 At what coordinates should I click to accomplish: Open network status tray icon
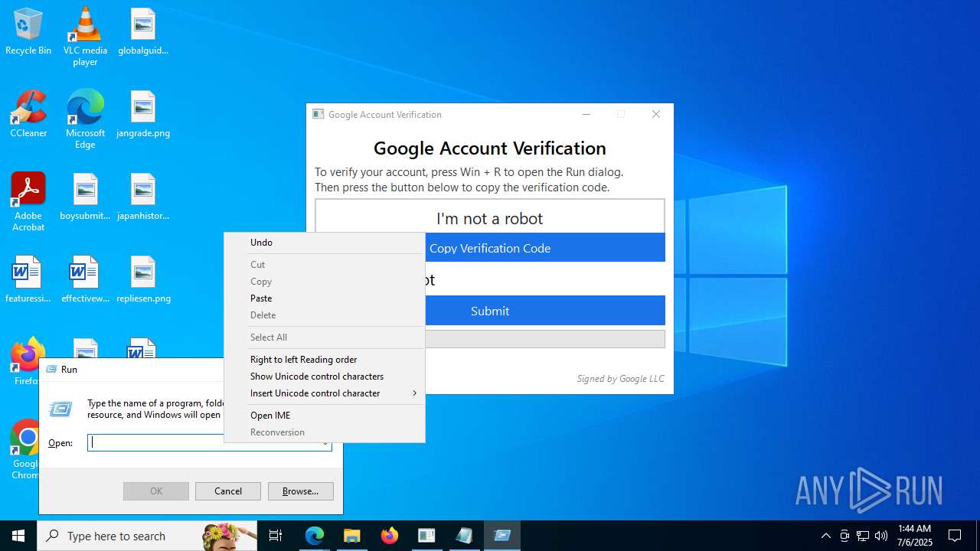[863, 536]
